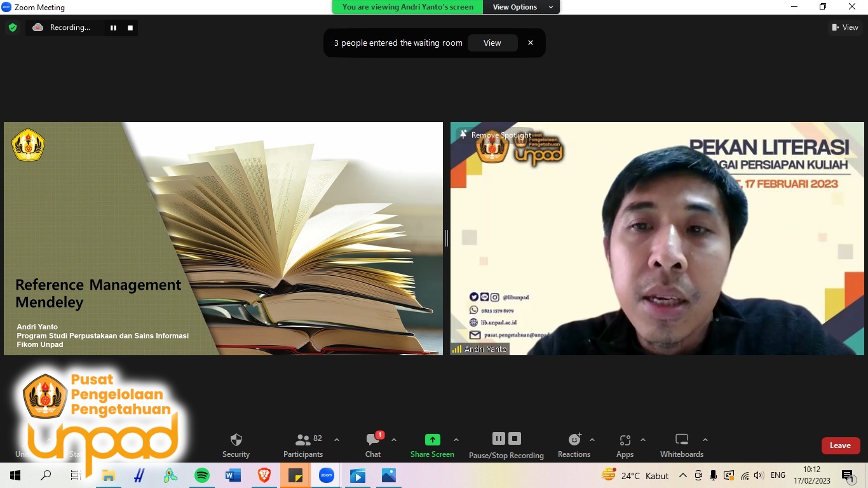Click Remove Spotlight on the video
This screenshot has width=868, height=488.
(x=496, y=135)
